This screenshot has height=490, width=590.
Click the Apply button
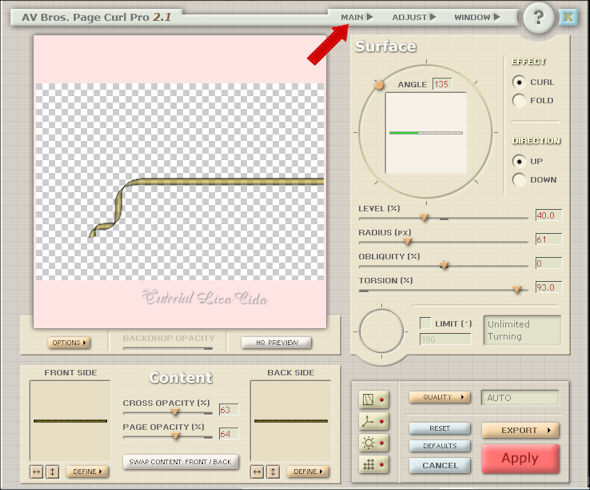pyautogui.click(x=520, y=458)
